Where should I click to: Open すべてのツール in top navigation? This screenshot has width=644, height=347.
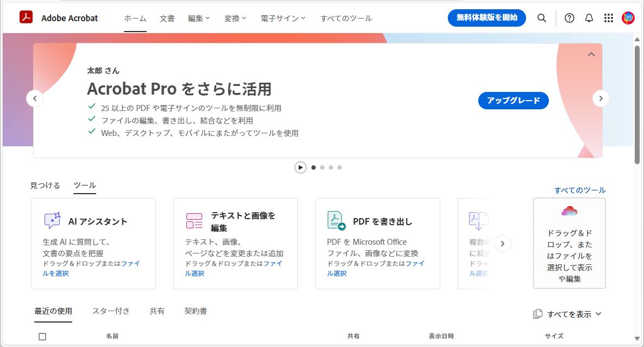[346, 18]
